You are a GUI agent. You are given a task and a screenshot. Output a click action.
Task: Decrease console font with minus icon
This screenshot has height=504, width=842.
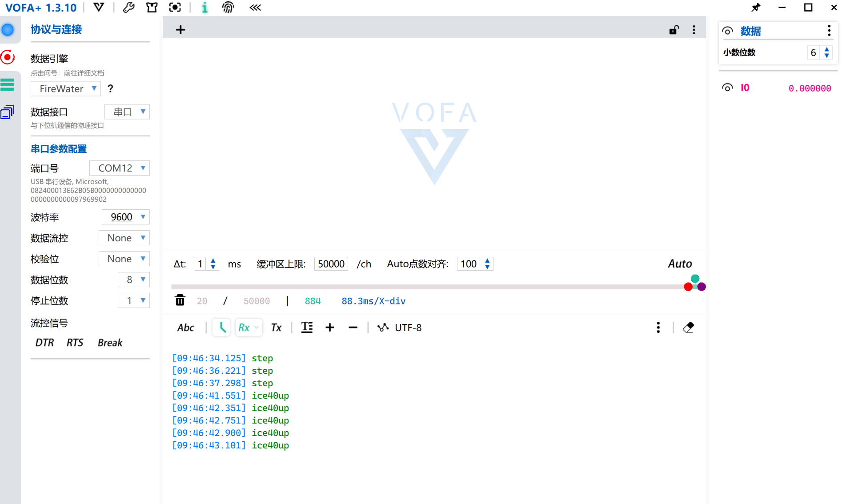tap(353, 328)
